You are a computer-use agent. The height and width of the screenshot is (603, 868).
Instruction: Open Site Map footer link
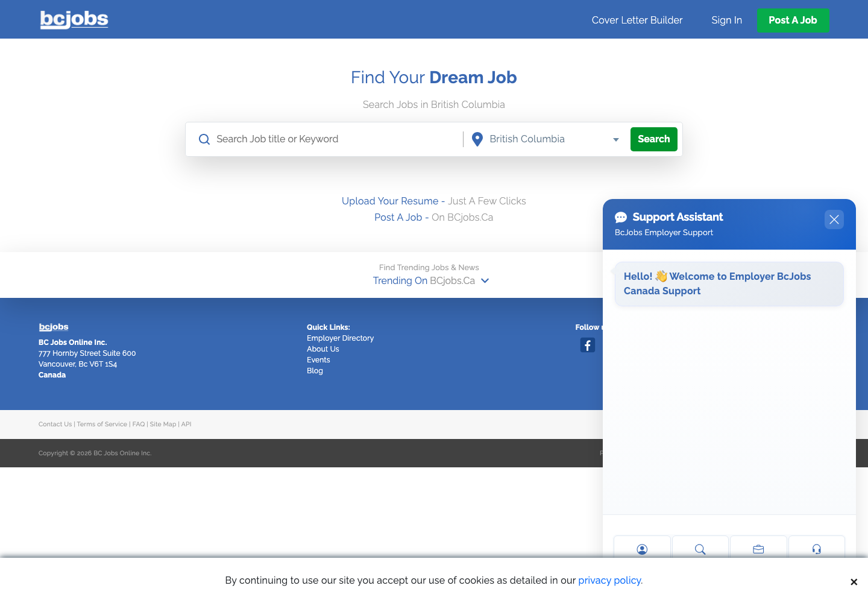(163, 424)
